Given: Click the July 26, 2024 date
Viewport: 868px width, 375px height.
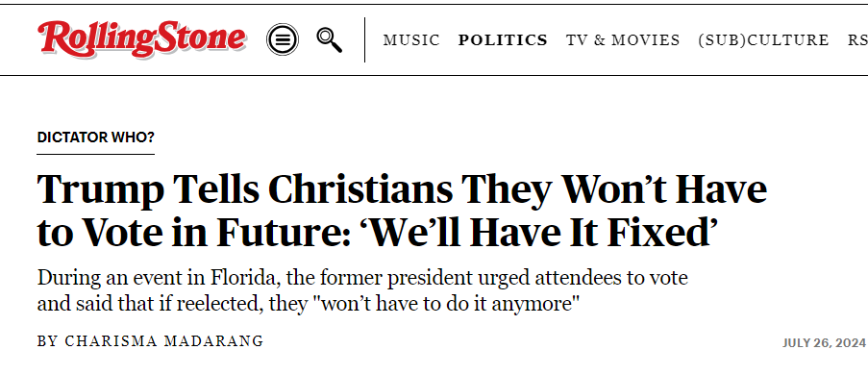Looking at the screenshot, I should pyautogui.click(x=825, y=343).
